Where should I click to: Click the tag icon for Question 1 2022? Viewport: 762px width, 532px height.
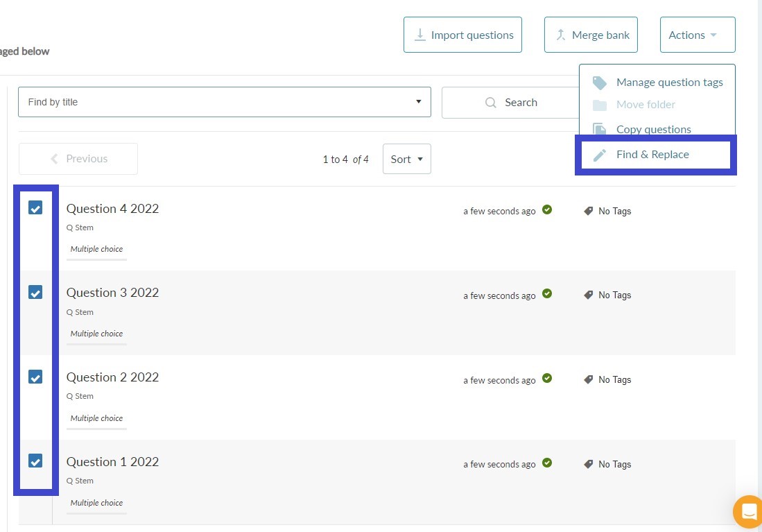[588, 465]
